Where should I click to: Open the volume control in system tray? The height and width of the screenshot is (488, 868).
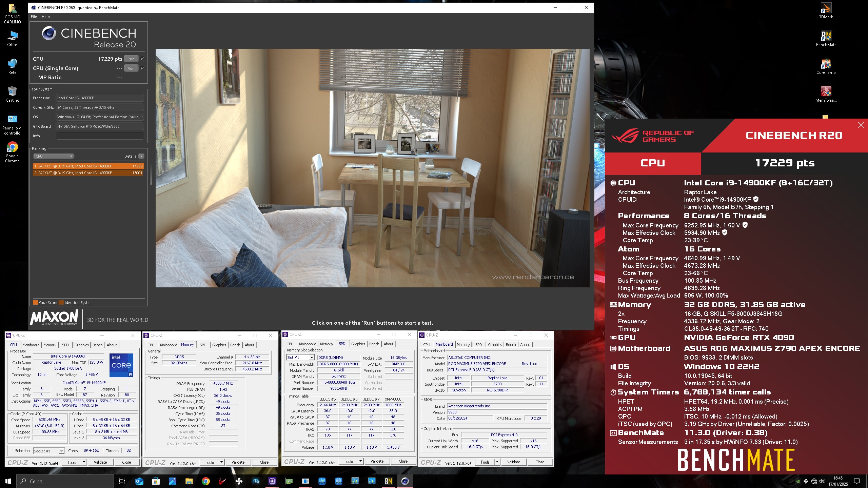pyautogui.click(x=822, y=481)
